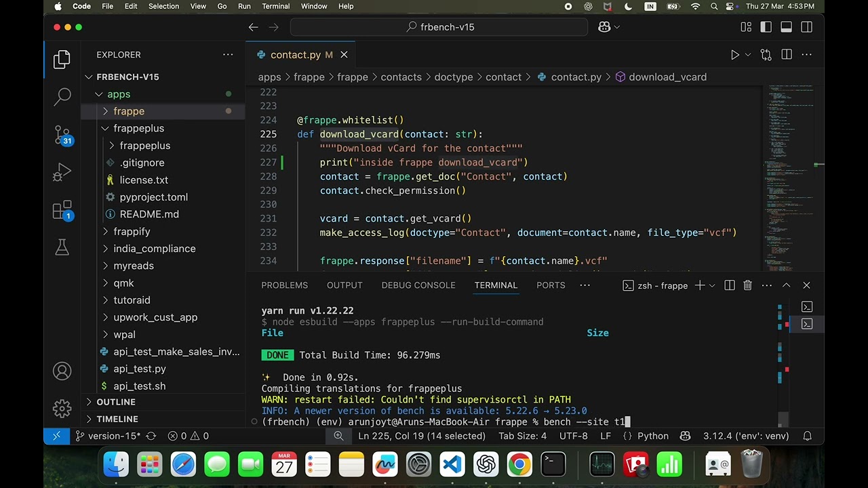Open the Explorer view in activity bar
This screenshot has height=488, width=868.
[x=62, y=59]
